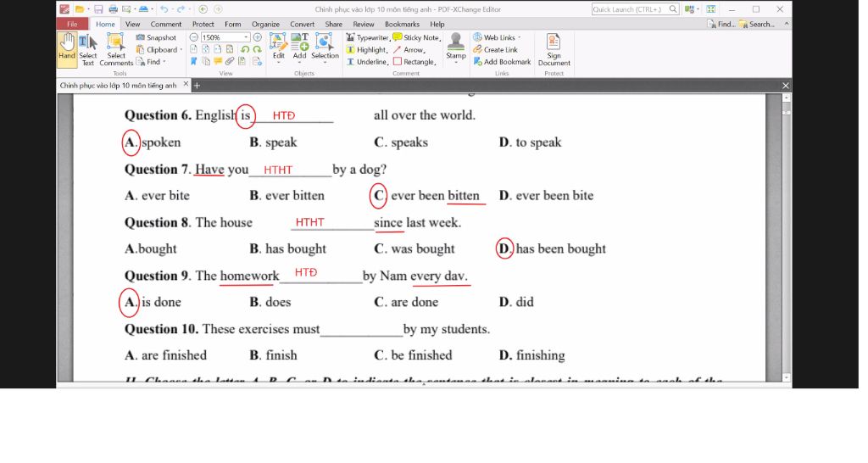Select the Typewriter comment tool
This screenshot has height=463, width=868.
tap(368, 37)
